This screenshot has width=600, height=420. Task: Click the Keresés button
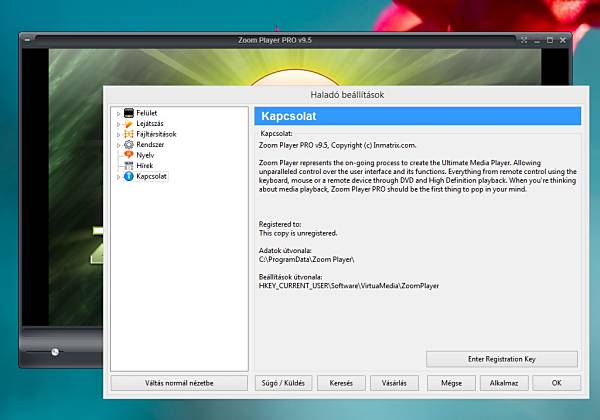pos(341,383)
